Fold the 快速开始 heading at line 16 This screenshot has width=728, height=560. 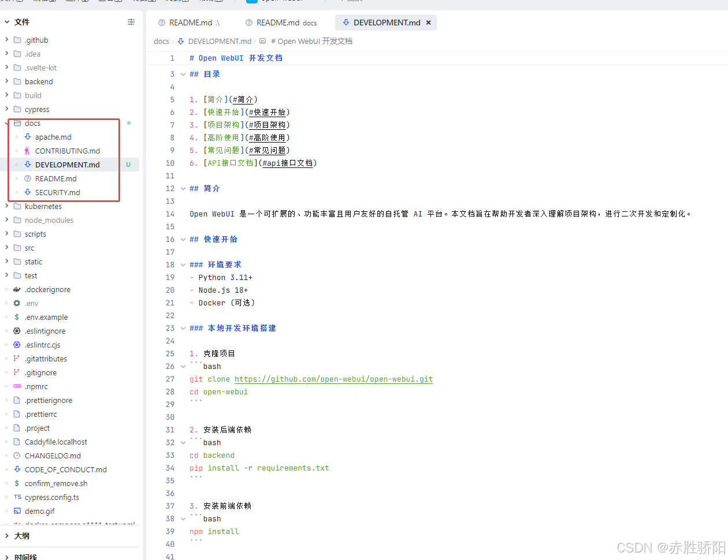point(183,240)
